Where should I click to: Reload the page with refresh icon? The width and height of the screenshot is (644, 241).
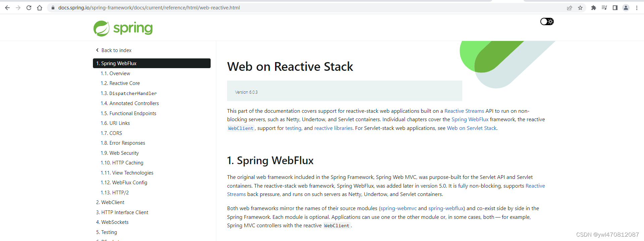pos(29,8)
